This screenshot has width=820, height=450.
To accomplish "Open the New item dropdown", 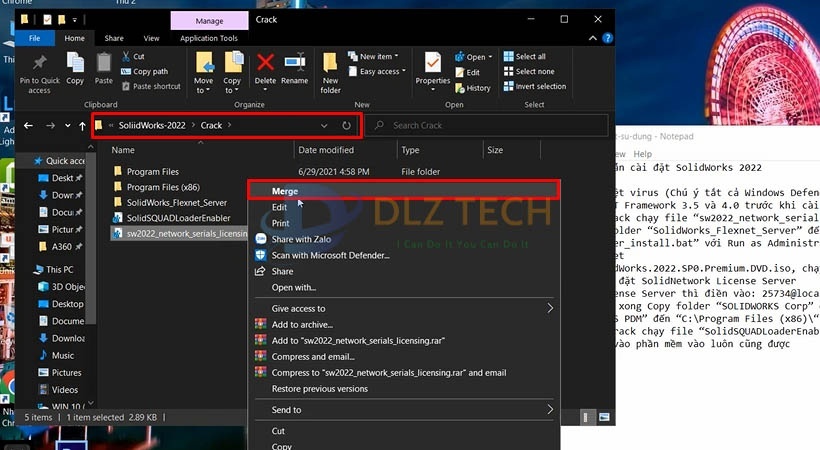I will pos(378,57).
